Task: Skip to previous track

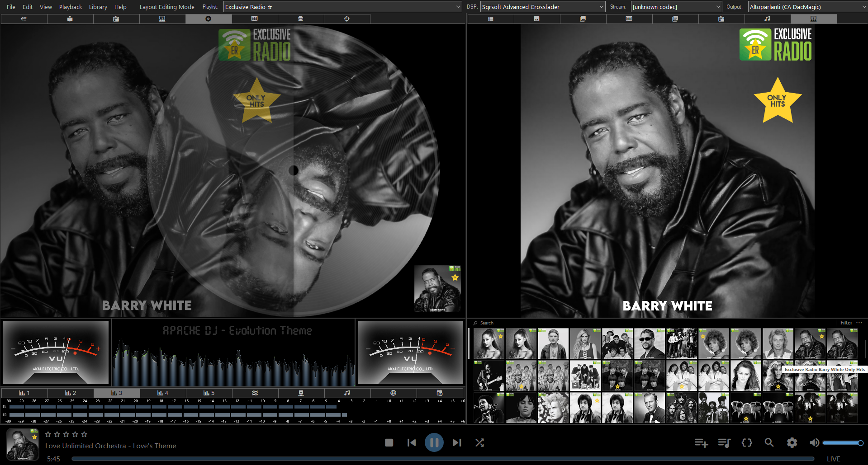Action: tap(412, 443)
